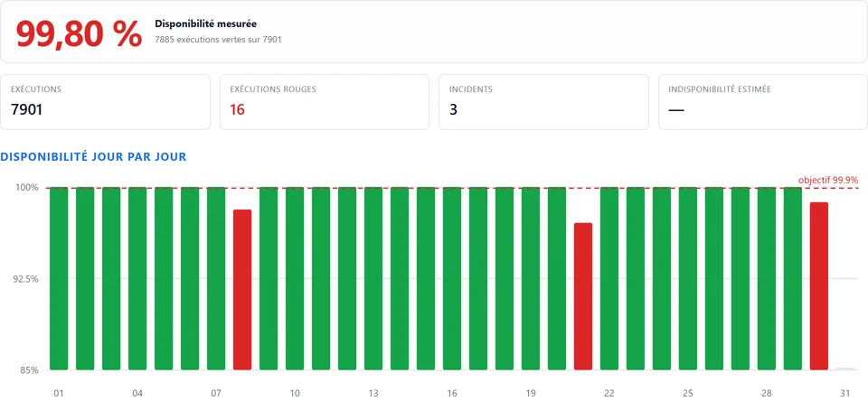Viewport: 868px width, 401px height.
Task: Select the green bar for day 10
Action: click(295, 278)
